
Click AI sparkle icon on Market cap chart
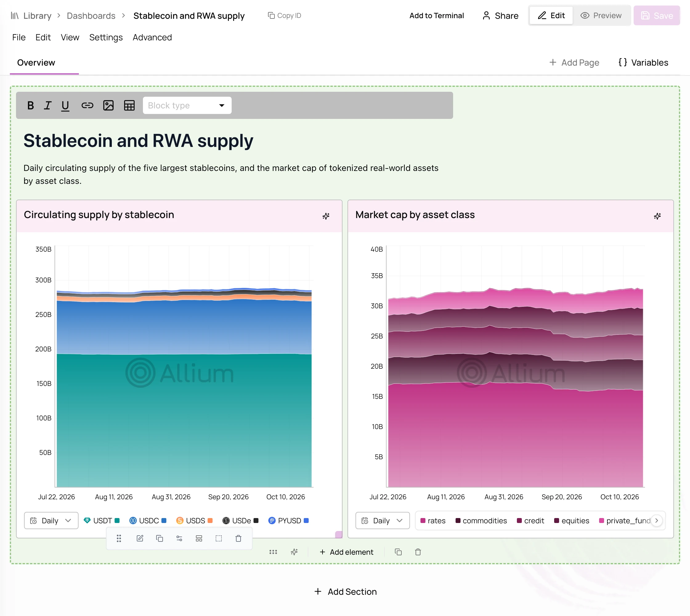coord(657,216)
